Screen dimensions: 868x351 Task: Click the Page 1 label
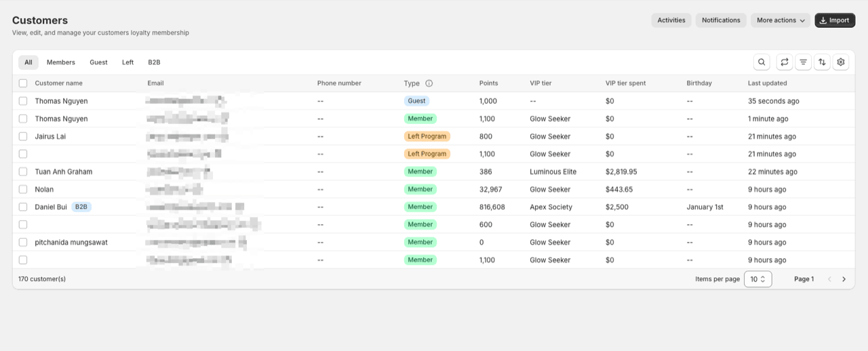804,279
